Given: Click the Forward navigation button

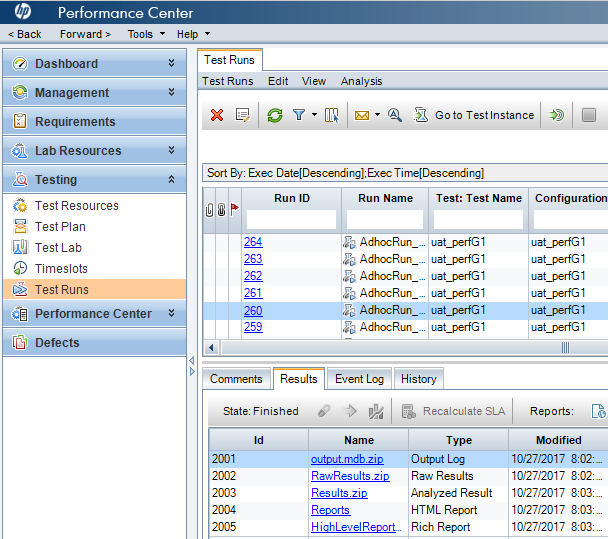Looking at the screenshot, I should coord(85,34).
